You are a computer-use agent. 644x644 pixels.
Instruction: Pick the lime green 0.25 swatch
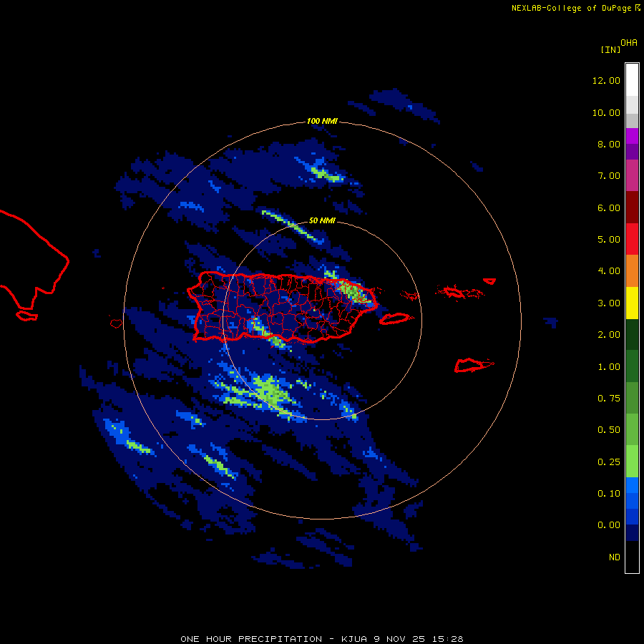(632, 462)
